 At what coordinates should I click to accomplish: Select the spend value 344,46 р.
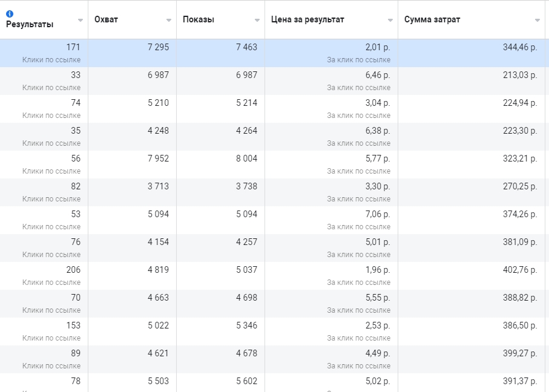pyautogui.click(x=520, y=47)
